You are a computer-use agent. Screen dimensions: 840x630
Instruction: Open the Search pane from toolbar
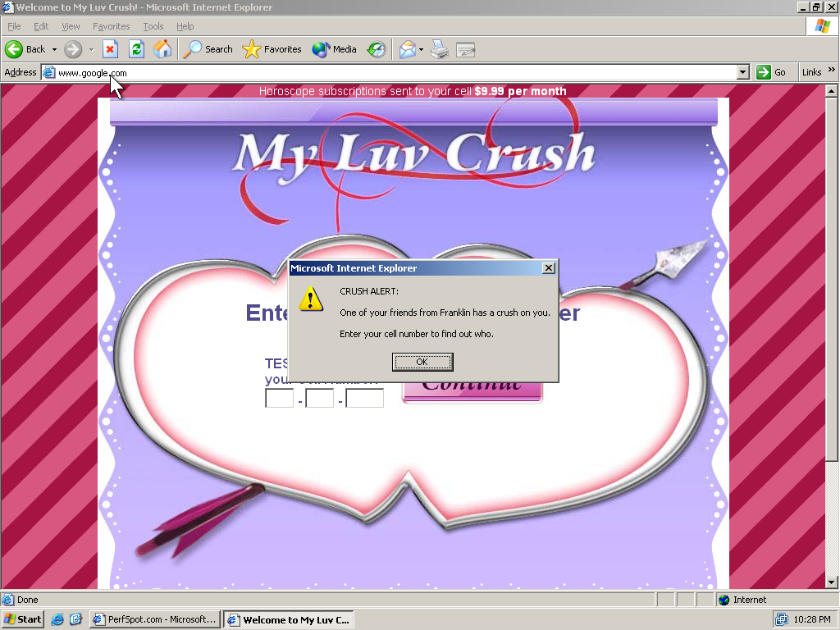(x=208, y=49)
